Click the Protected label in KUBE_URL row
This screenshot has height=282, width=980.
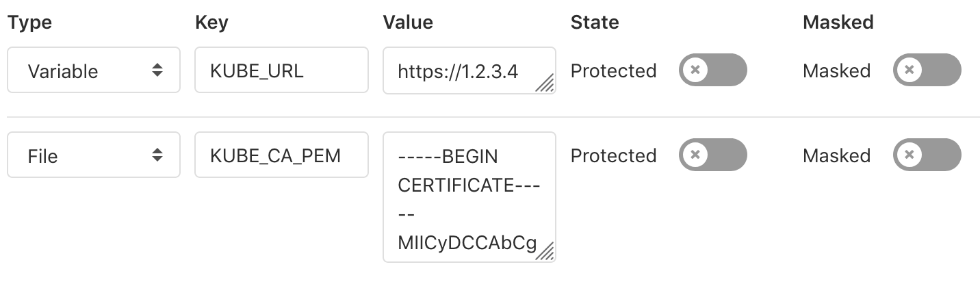click(x=613, y=70)
